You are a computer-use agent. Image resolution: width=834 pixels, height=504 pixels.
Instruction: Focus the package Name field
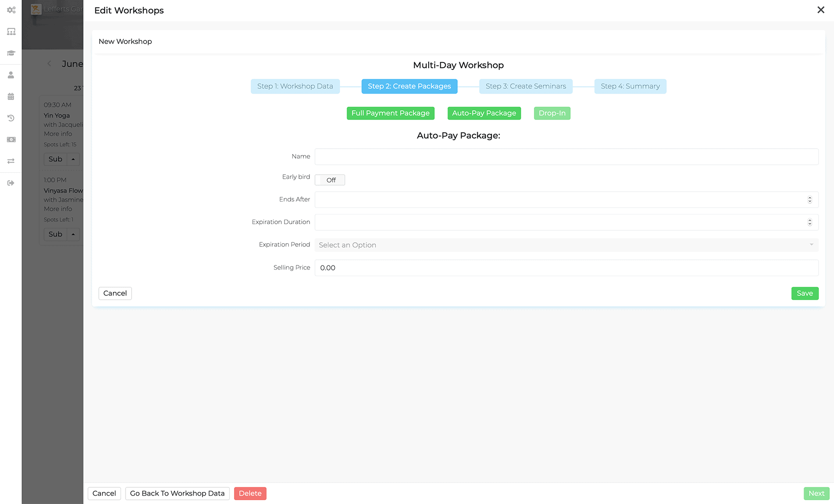(566, 157)
